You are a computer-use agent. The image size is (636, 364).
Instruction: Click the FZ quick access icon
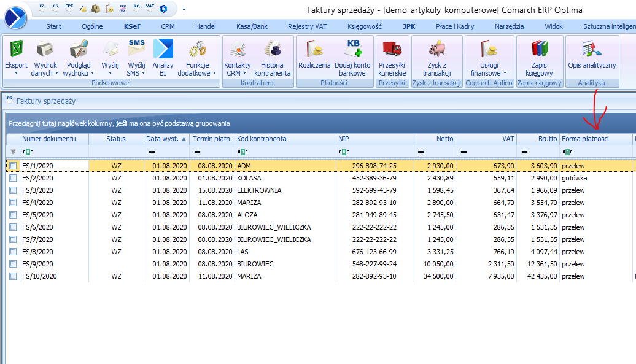42,8
